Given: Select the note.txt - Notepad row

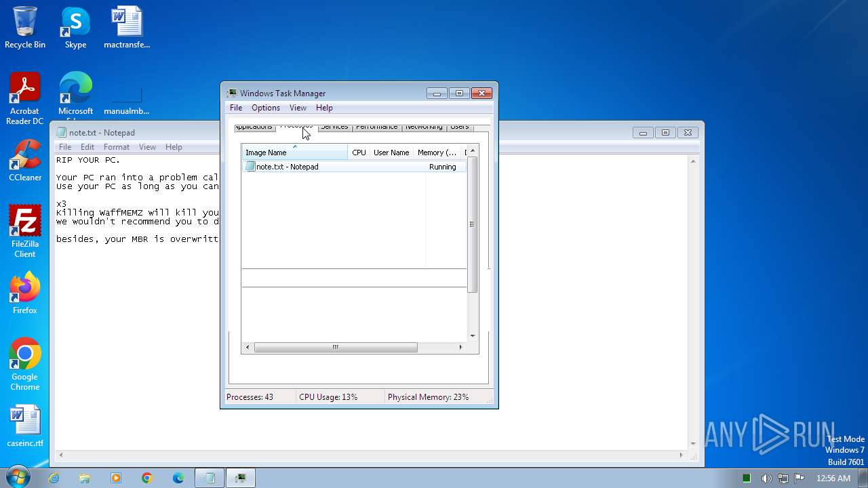Looking at the screenshot, I should coord(354,167).
